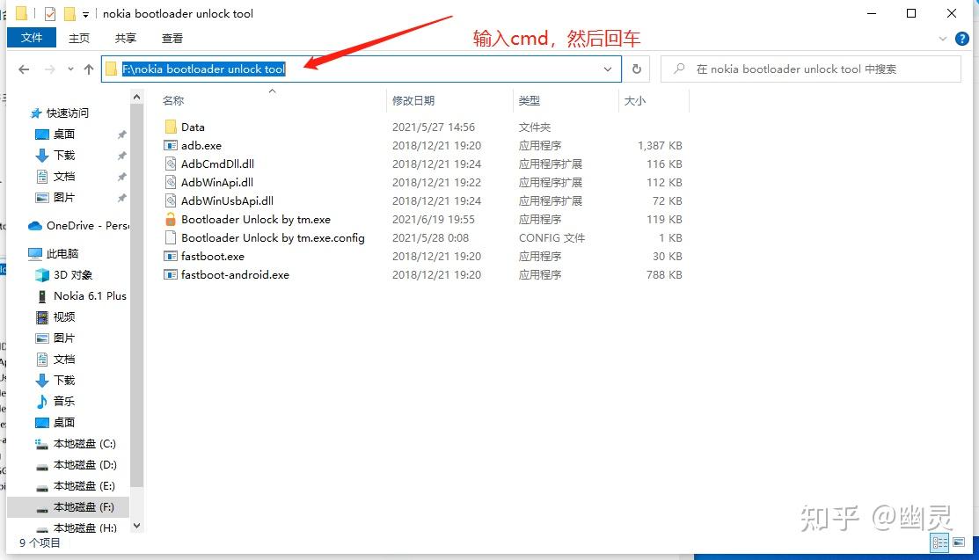Select the AdbWinUsbApi.dll file icon

(171, 201)
